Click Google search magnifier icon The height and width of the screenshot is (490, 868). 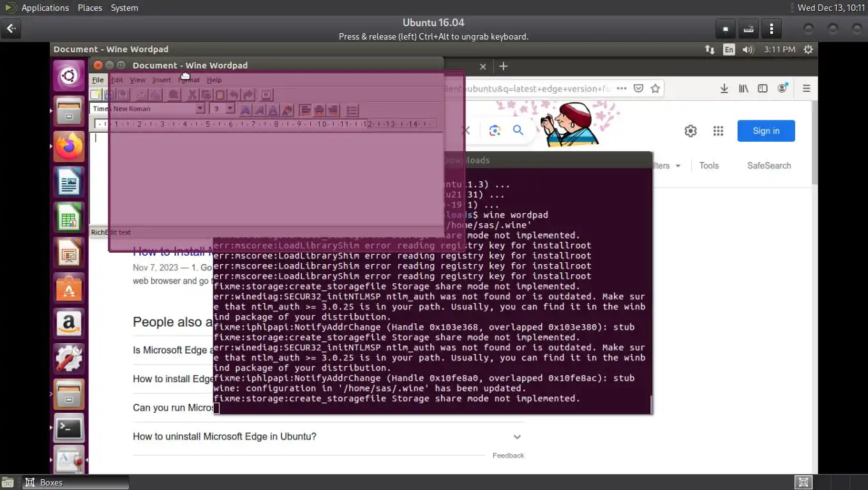pos(518,130)
